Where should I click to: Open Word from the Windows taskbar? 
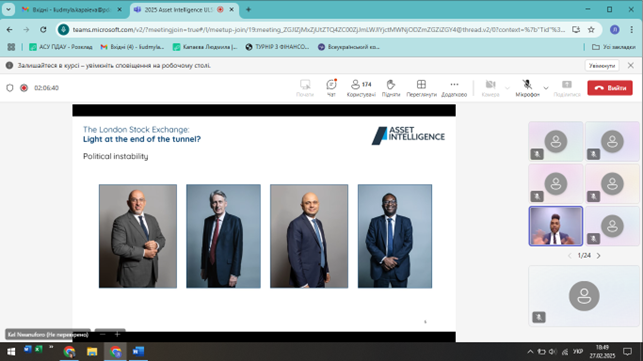pyautogui.click(x=138, y=352)
